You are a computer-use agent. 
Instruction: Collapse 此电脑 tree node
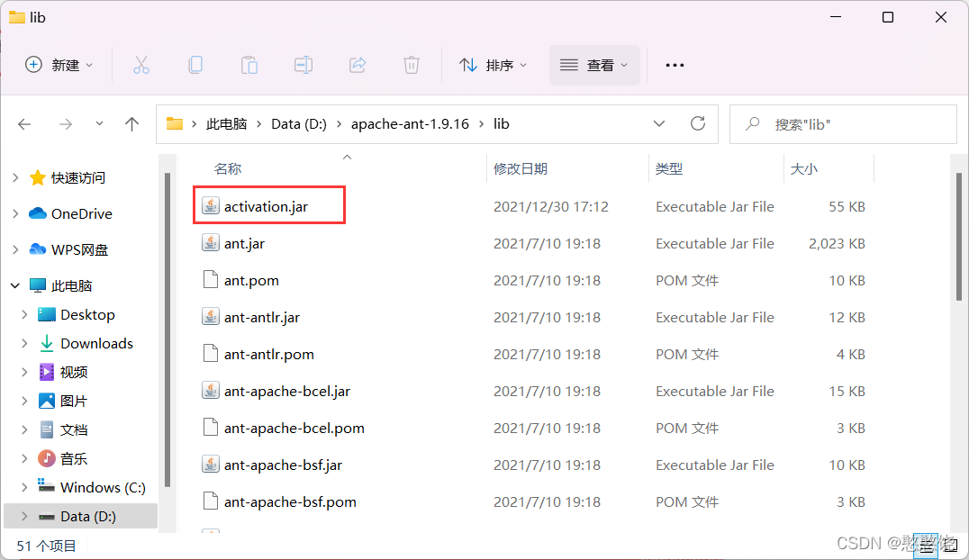pos(15,285)
